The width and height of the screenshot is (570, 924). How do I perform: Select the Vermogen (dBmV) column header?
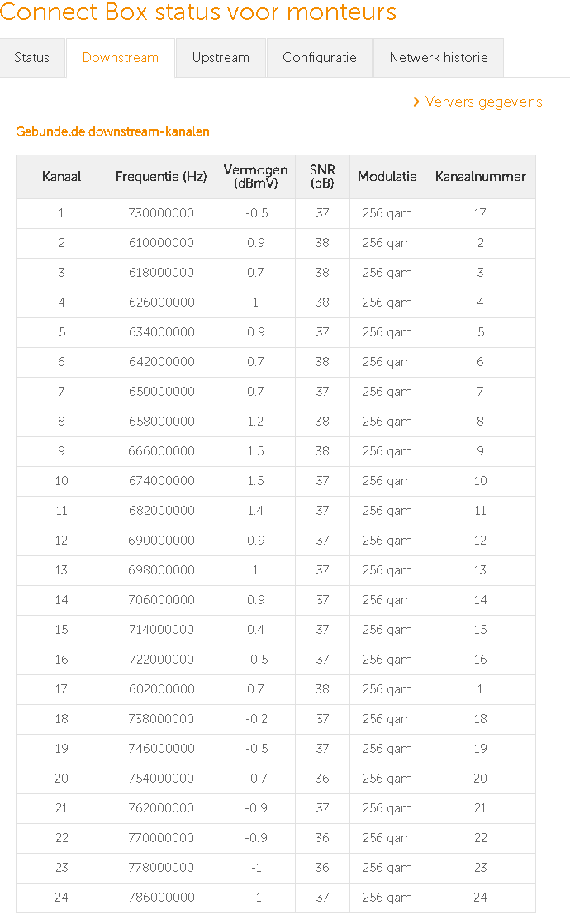click(x=255, y=177)
